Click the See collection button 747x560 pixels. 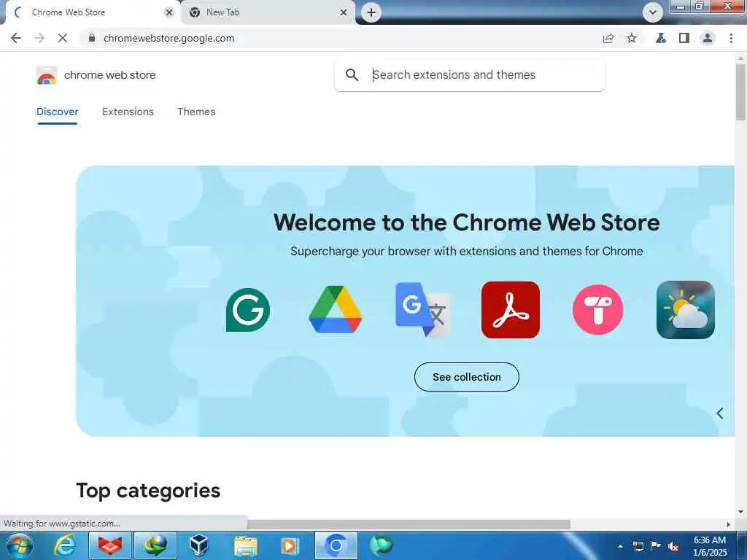(466, 377)
